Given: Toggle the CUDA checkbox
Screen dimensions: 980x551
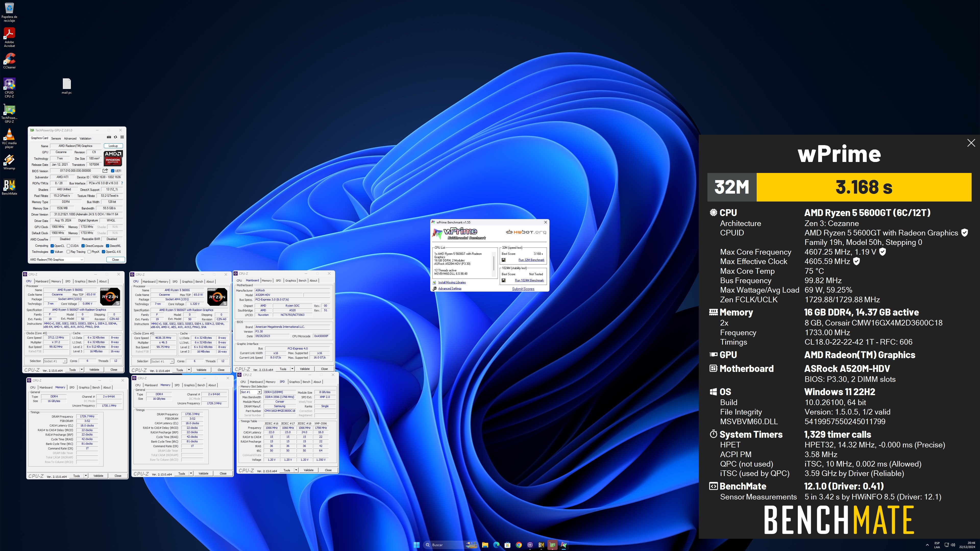Looking at the screenshot, I should tap(68, 246).
